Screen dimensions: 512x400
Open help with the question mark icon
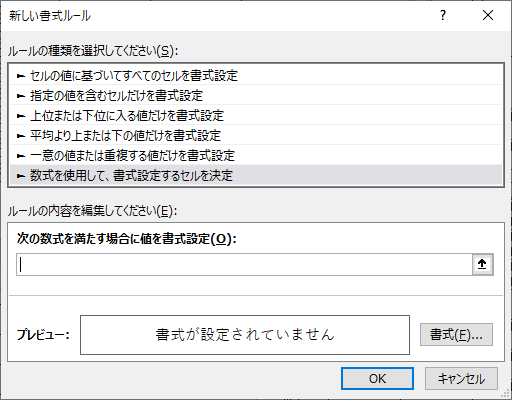443,15
